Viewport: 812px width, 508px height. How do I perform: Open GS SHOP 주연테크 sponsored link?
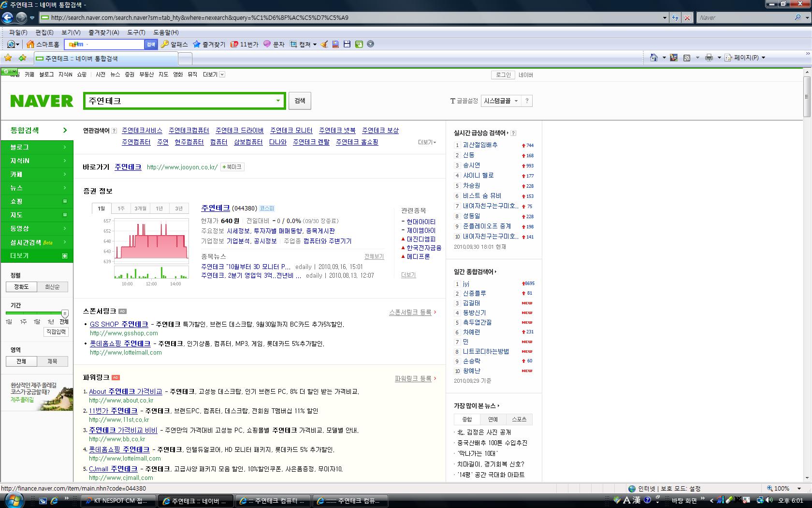click(x=119, y=324)
